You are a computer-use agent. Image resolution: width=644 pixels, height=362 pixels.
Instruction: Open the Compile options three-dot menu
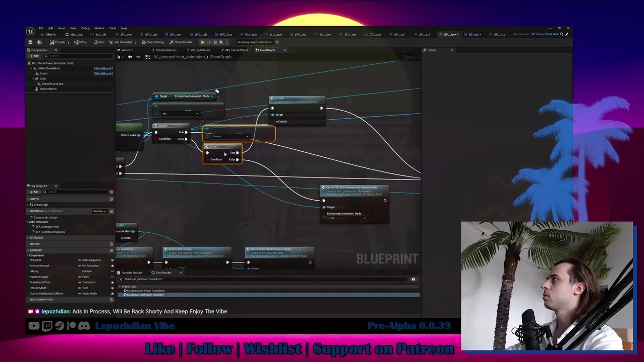[x=69, y=42]
